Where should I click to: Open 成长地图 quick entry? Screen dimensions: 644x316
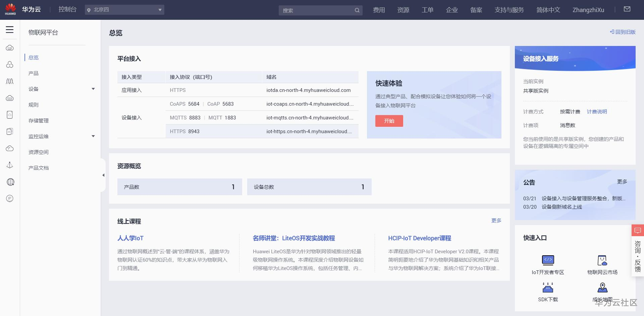(x=602, y=292)
